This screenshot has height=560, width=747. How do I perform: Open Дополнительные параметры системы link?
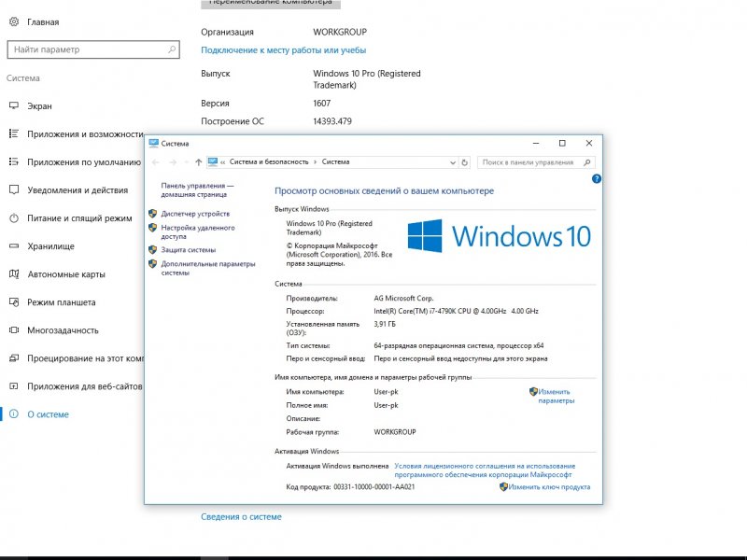tap(207, 268)
